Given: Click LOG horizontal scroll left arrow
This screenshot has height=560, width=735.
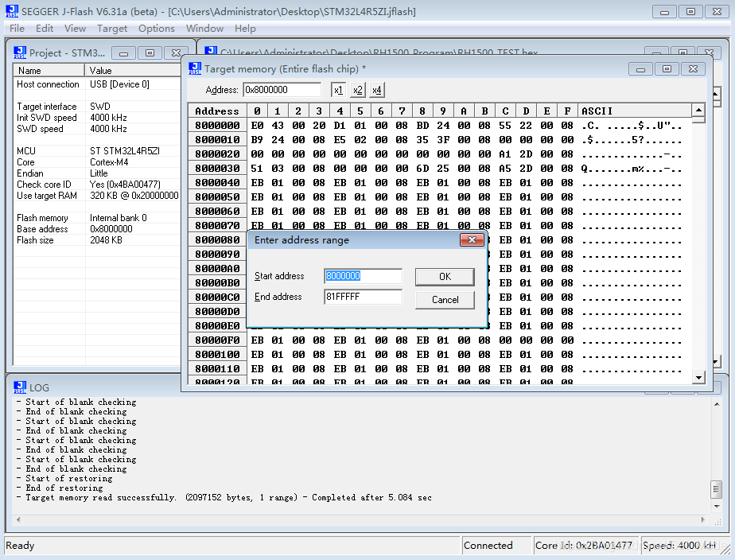Looking at the screenshot, I should (18, 519).
